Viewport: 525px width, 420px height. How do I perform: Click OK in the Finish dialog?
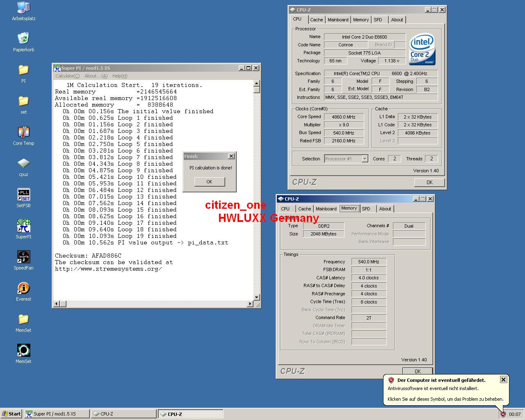(209, 182)
